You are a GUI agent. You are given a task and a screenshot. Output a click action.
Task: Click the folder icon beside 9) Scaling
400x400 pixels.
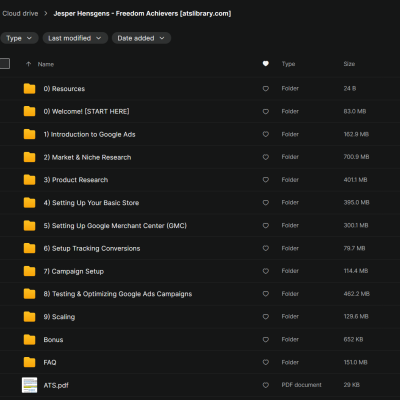tap(29, 317)
